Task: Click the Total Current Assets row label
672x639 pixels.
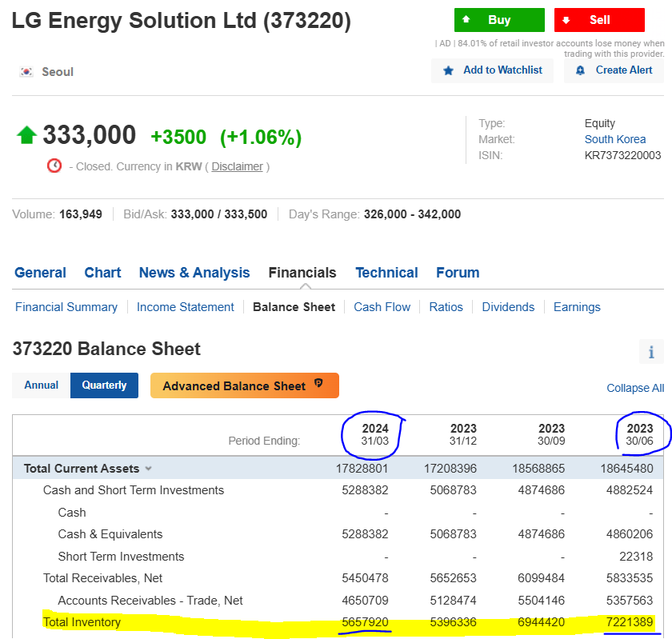Action: [82, 469]
